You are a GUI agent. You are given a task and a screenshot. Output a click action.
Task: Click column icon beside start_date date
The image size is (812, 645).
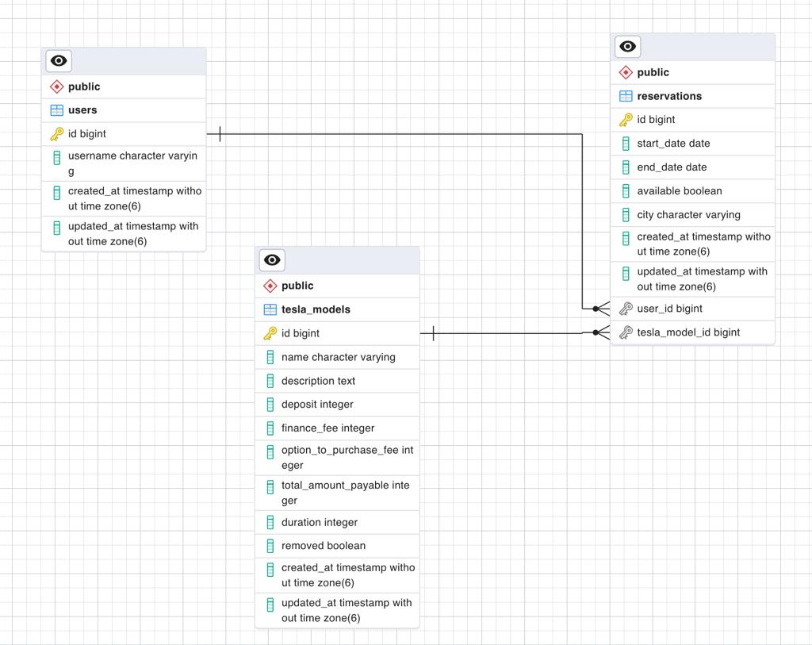pos(626,144)
